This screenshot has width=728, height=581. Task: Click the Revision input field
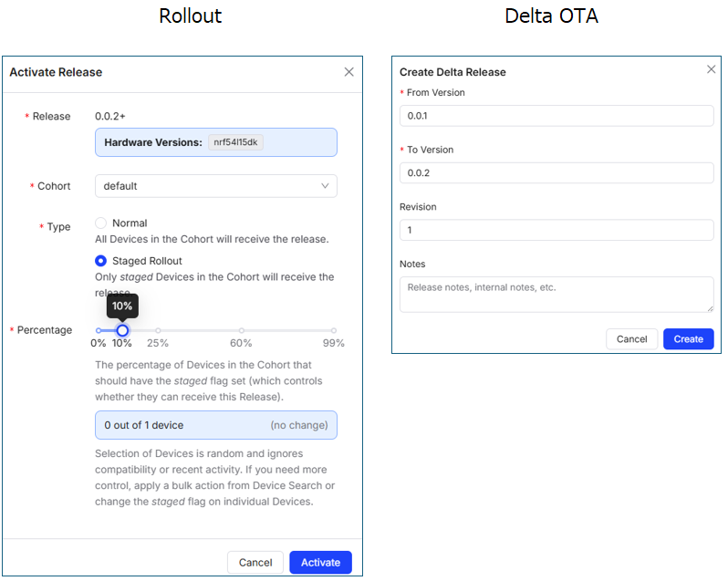(x=556, y=230)
